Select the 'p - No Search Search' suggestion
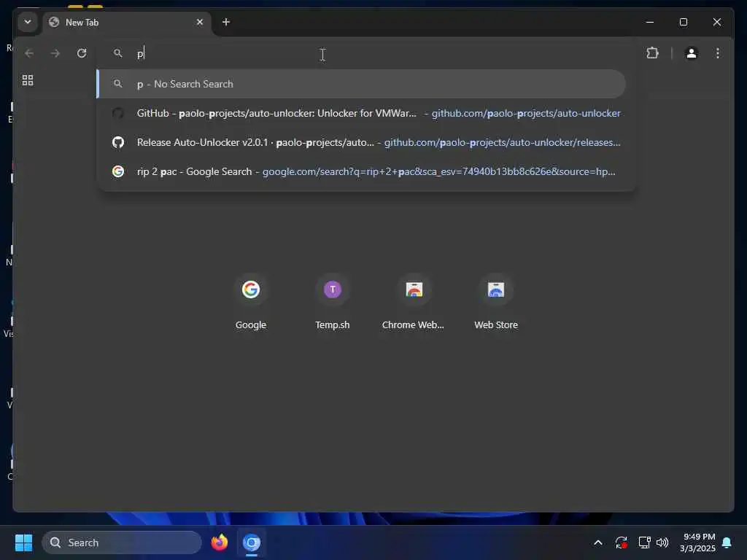Screen dimensions: 747x560 click(x=362, y=84)
